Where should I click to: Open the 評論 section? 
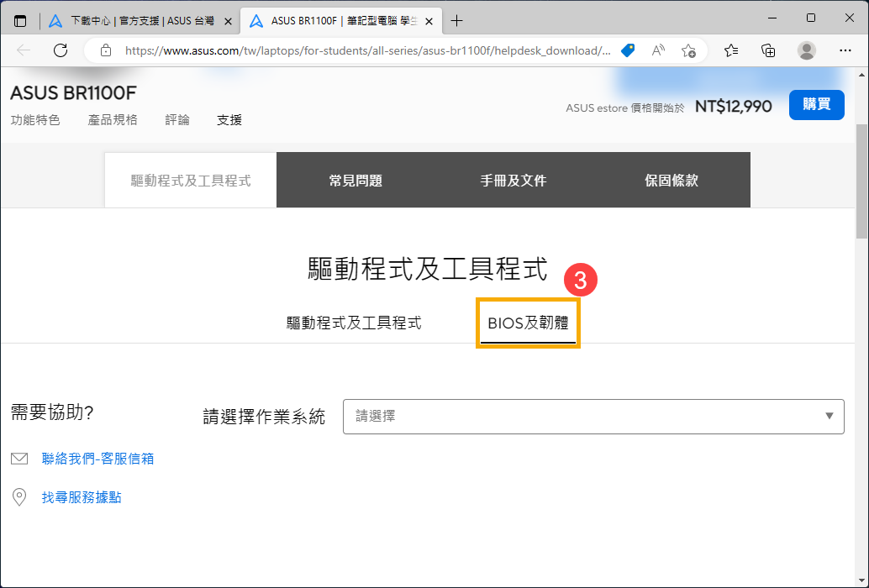pyautogui.click(x=177, y=119)
